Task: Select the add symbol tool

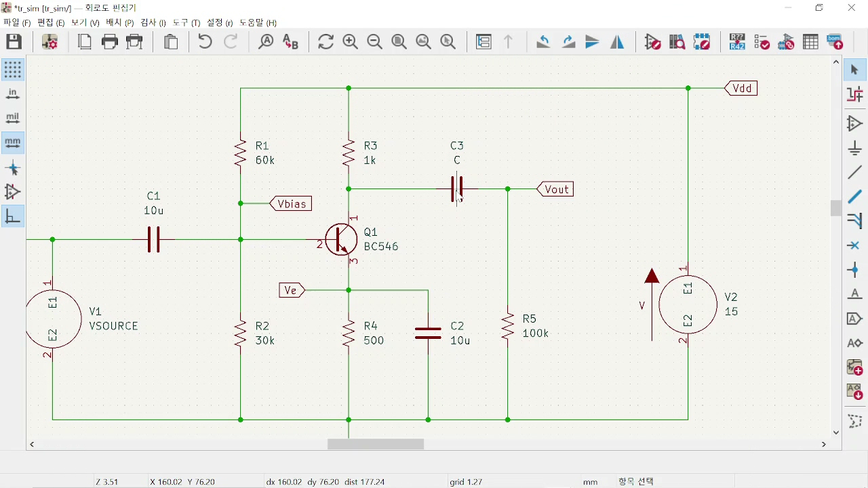Action: (x=854, y=123)
